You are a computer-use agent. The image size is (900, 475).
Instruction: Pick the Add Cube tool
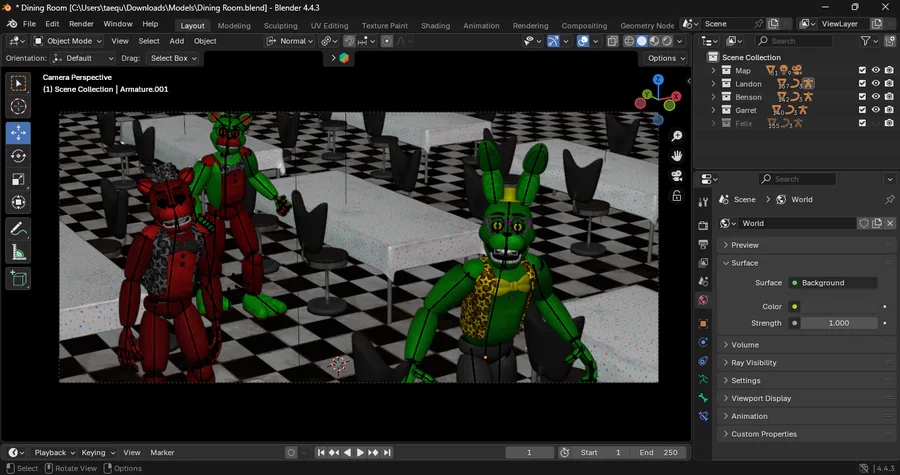tap(18, 279)
